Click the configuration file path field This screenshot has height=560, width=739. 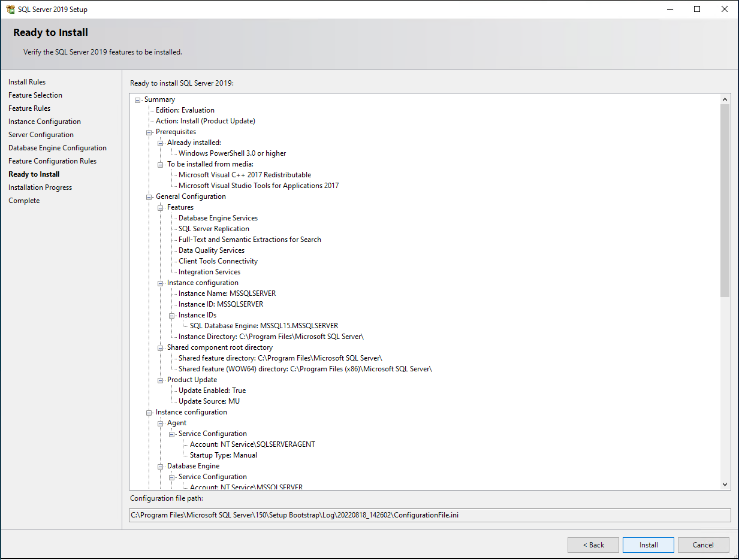tap(430, 515)
